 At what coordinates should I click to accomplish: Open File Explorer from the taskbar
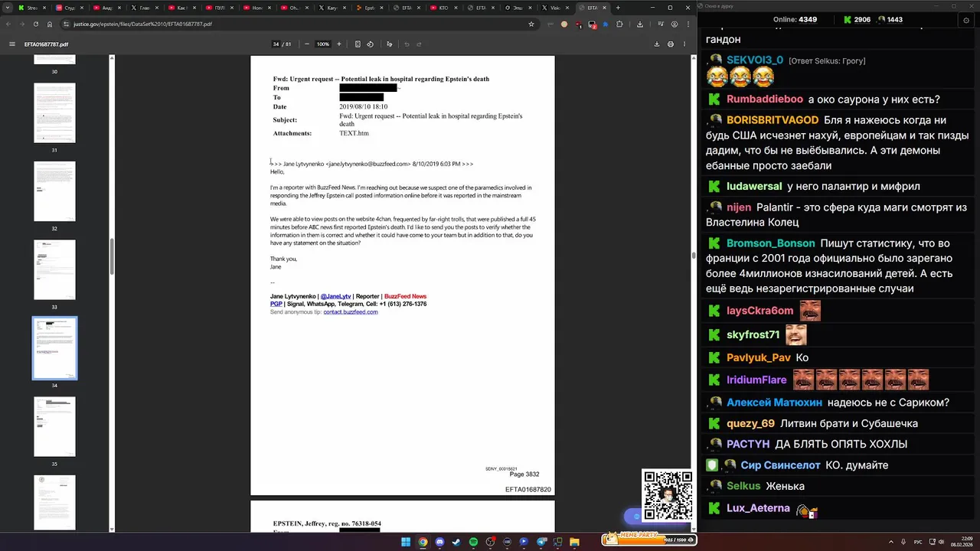[574, 543]
